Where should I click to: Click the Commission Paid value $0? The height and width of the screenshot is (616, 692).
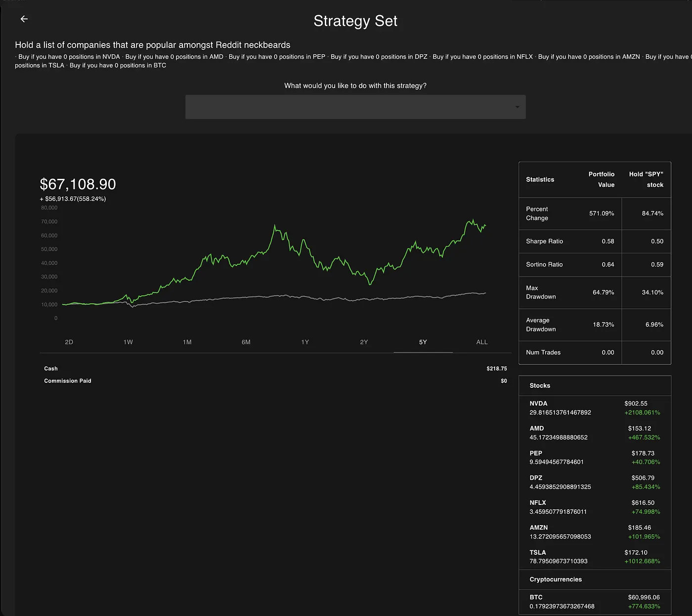tap(504, 381)
